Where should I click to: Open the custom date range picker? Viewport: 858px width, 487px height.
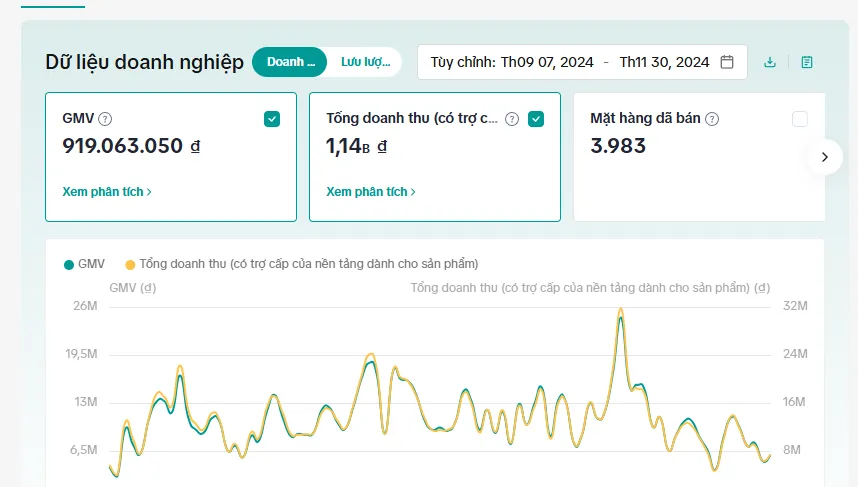(582, 62)
